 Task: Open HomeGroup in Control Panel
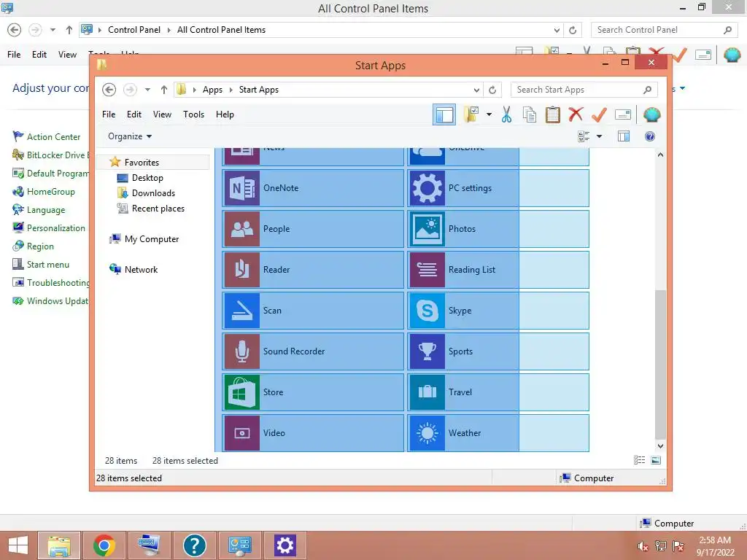point(50,192)
